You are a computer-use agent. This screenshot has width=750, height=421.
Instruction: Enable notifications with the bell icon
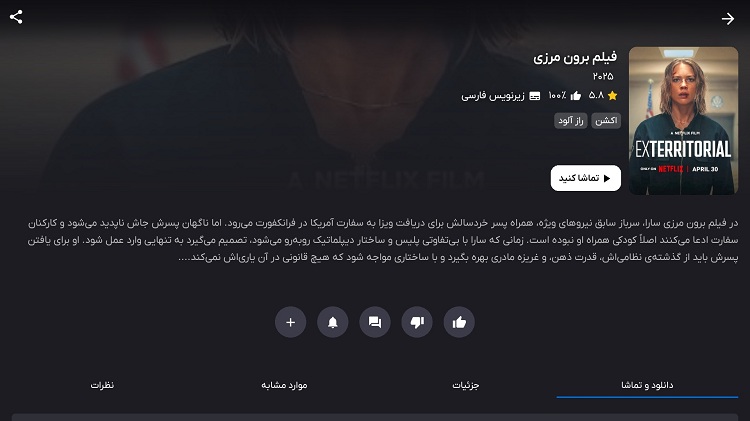(x=332, y=322)
